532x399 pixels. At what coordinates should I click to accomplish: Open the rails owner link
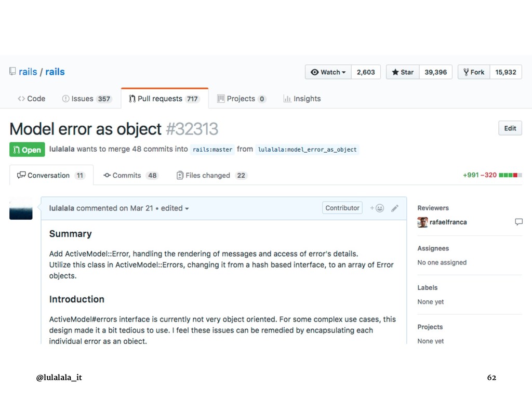(x=28, y=72)
